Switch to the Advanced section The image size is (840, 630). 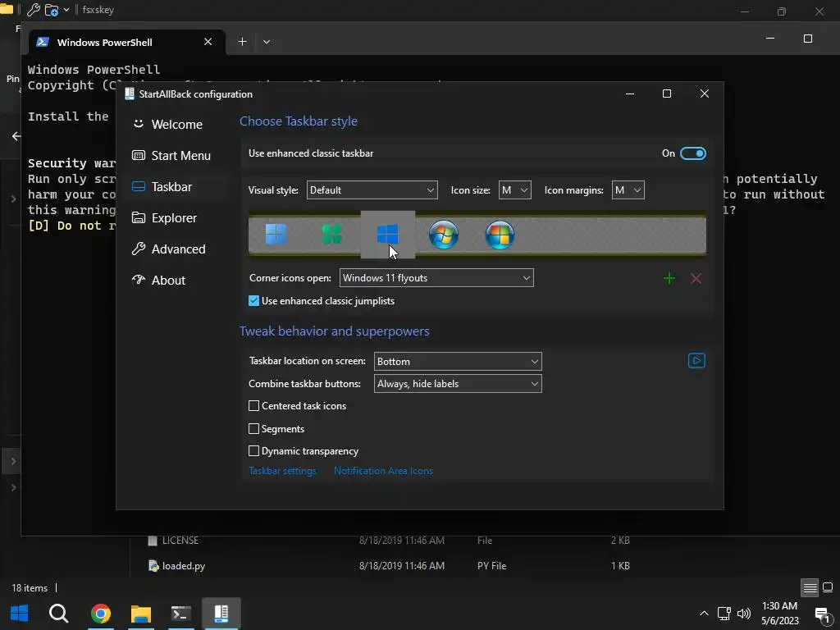tap(177, 249)
